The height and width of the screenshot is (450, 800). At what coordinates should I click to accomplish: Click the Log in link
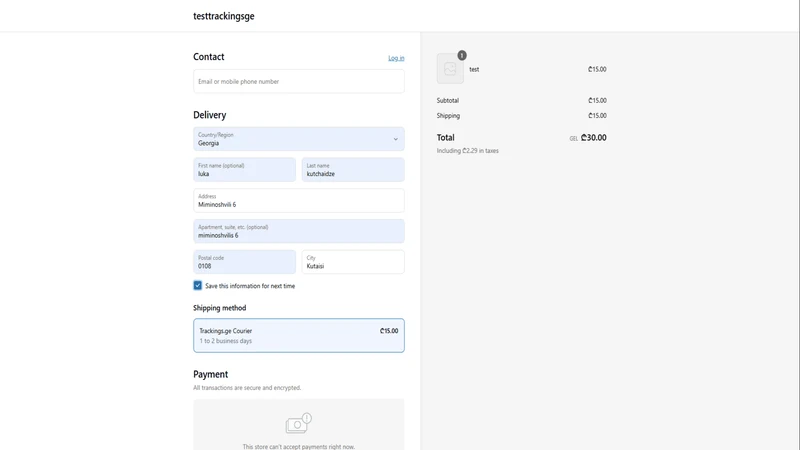click(396, 58)
